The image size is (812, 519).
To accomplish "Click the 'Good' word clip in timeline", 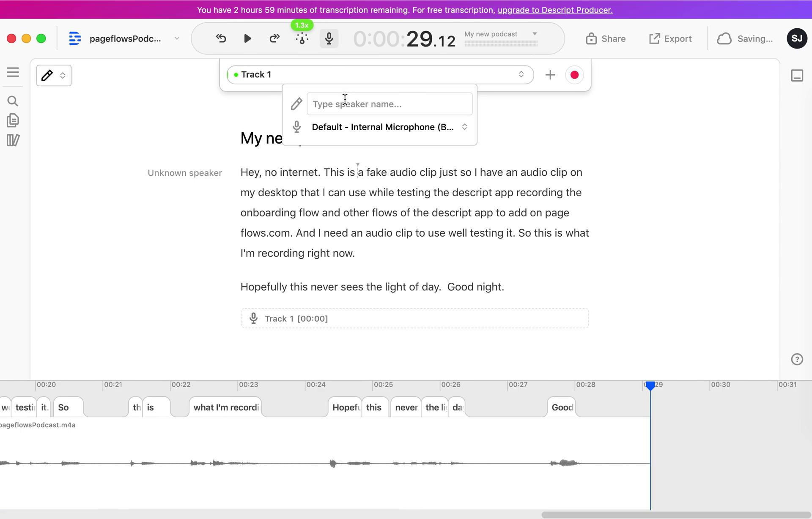I will (562, 407).
